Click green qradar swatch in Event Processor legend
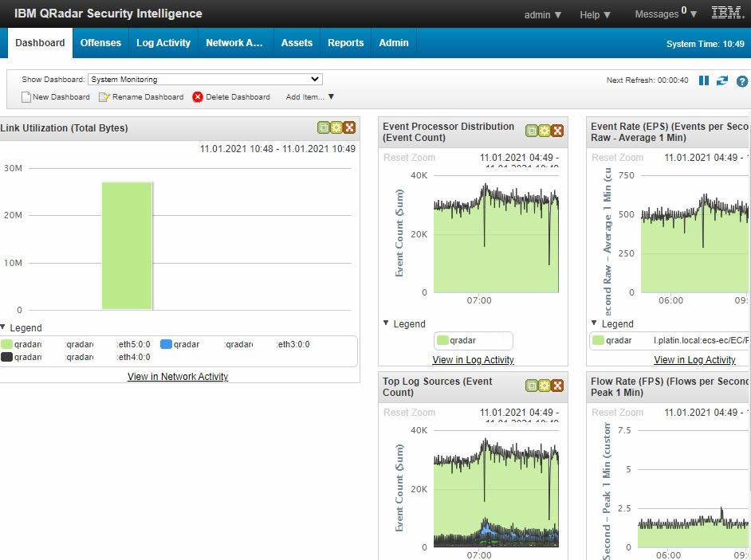The width and height of the screenshot is (751, 560). [x=442, y=340]
